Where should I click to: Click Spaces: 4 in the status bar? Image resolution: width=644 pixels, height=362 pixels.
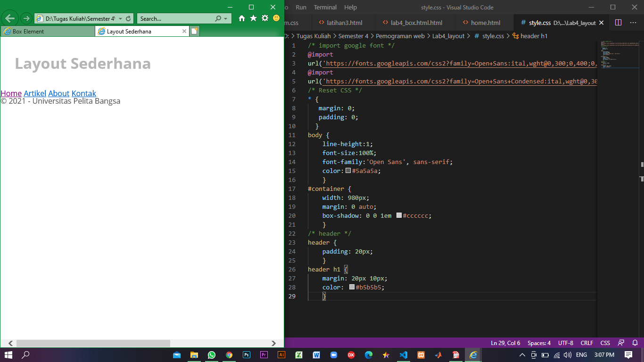pos(538,343)
